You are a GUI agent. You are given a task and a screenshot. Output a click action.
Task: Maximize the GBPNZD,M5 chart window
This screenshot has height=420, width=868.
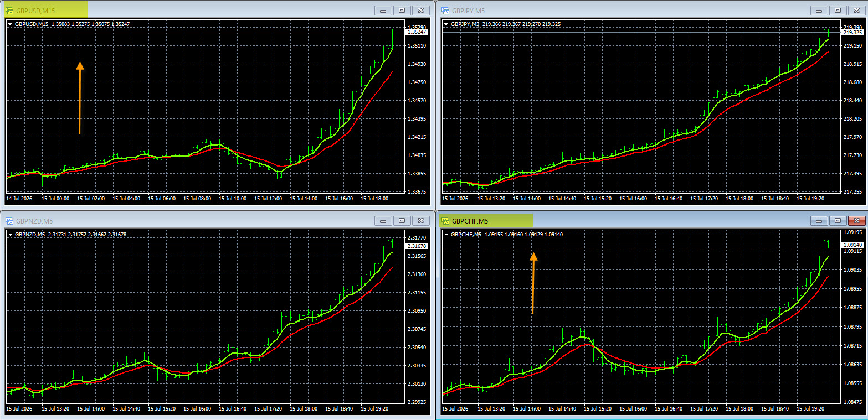(x=402, y=220)
